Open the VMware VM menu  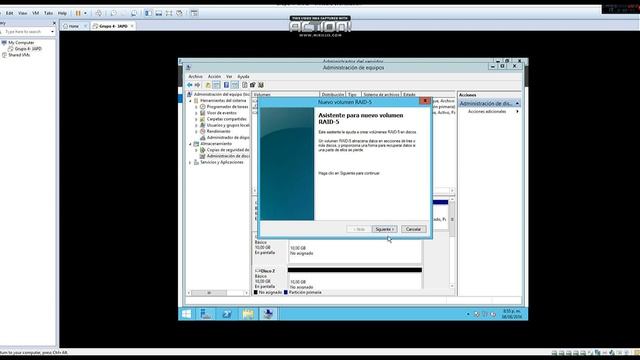pyautogui.click(x=36, y=13)
